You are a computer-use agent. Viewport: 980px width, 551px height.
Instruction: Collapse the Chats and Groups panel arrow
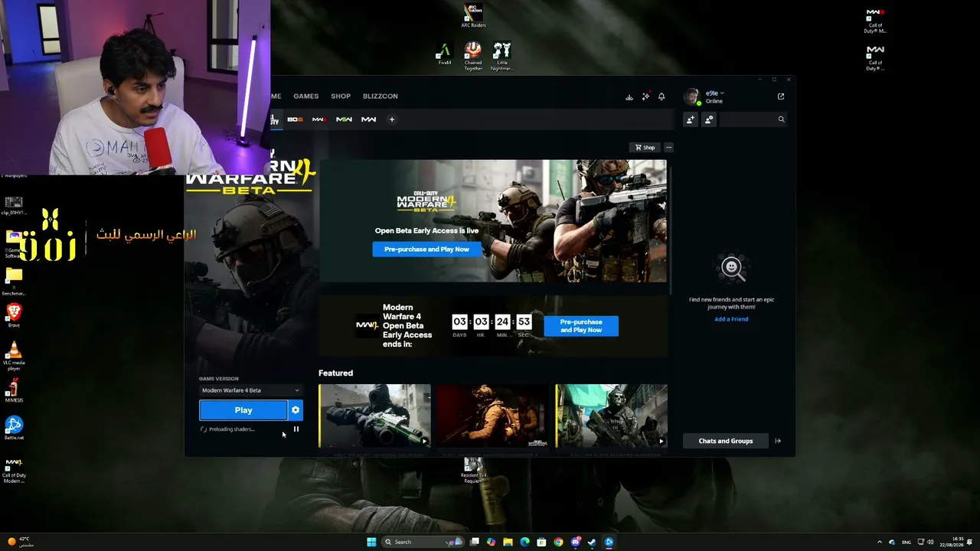coord(778,441)
